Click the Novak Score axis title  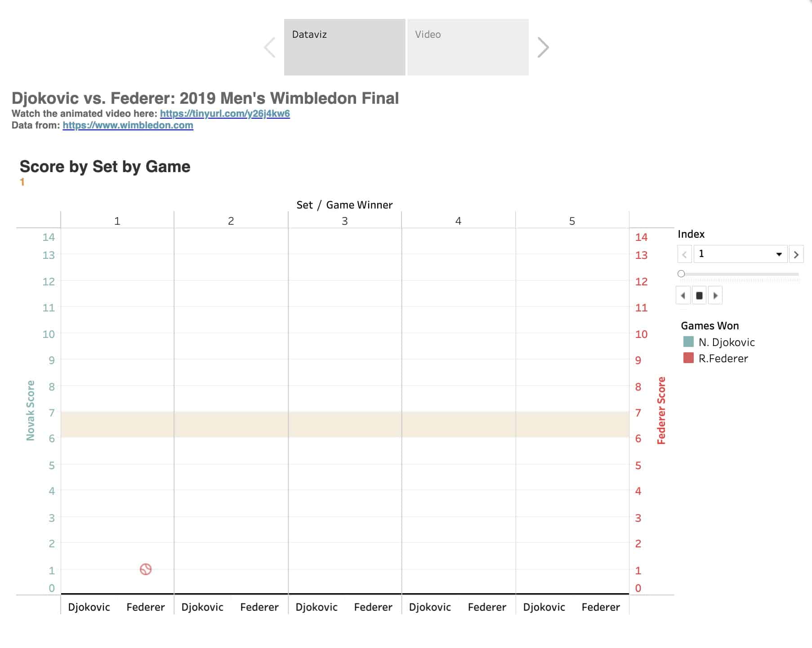pos(31,410)
